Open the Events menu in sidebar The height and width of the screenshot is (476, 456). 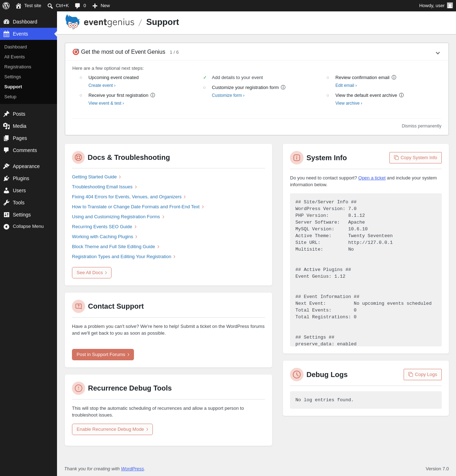tap(28, 34)
